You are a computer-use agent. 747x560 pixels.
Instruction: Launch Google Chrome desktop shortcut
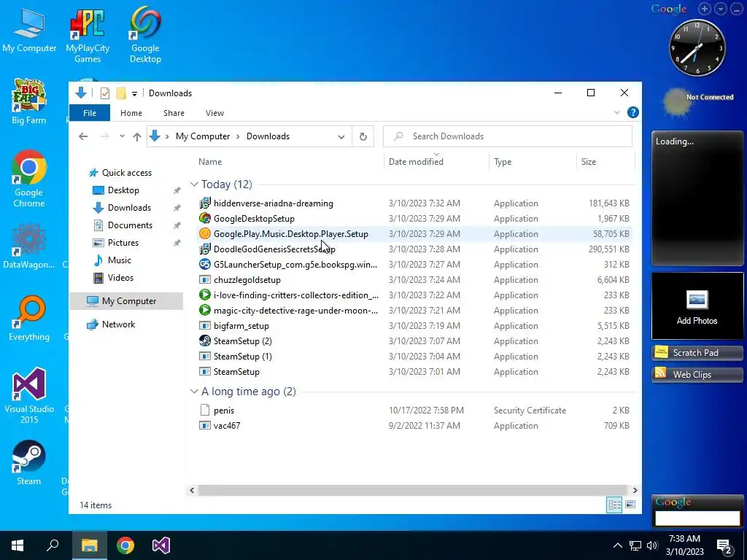29,179
